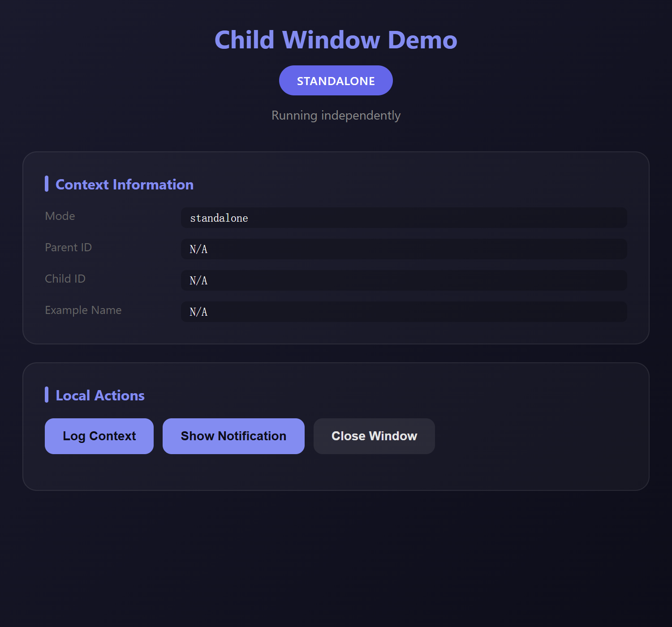Image resolution: width=672 pixels, height=627 pixels.
Task: Click the Show Notification button
Action: click(233, 436)
